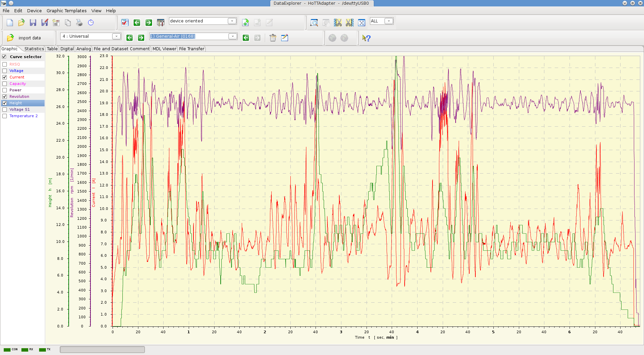
Task: Open the Graphic Templates menu
Action: 66,11
